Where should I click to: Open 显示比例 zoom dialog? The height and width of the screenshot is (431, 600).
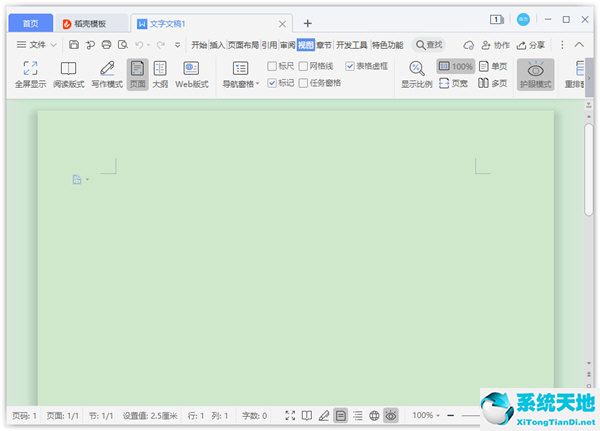coord(416,75)
